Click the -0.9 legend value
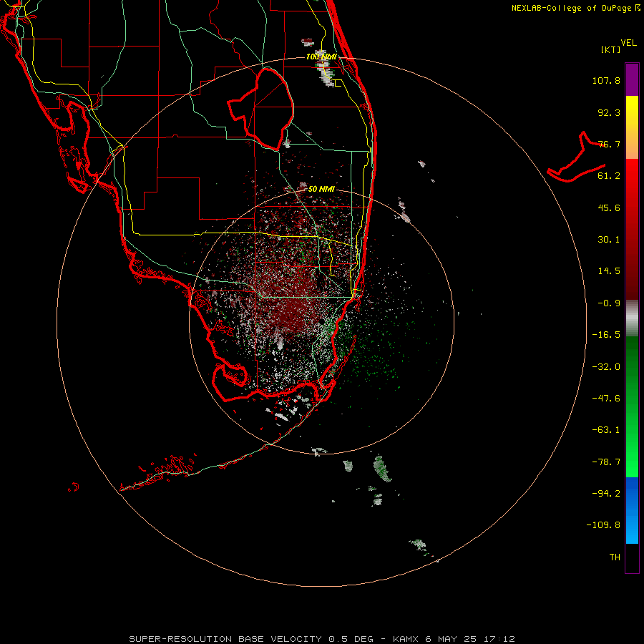The image size is (644, 644). tap(609, 303)
